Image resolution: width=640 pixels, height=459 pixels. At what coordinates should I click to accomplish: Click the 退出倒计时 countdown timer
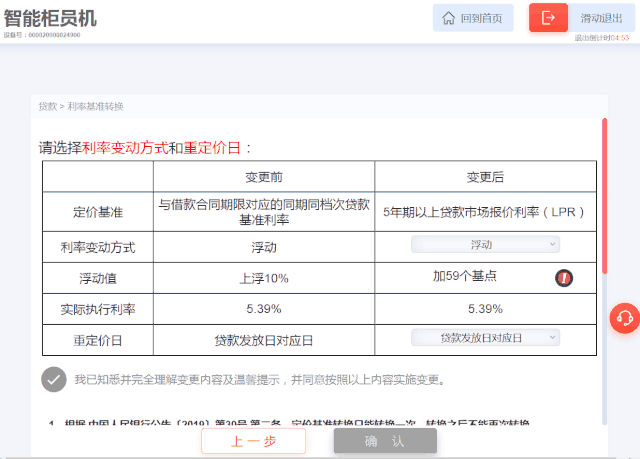pyautogui.click(x=602, y=38)
